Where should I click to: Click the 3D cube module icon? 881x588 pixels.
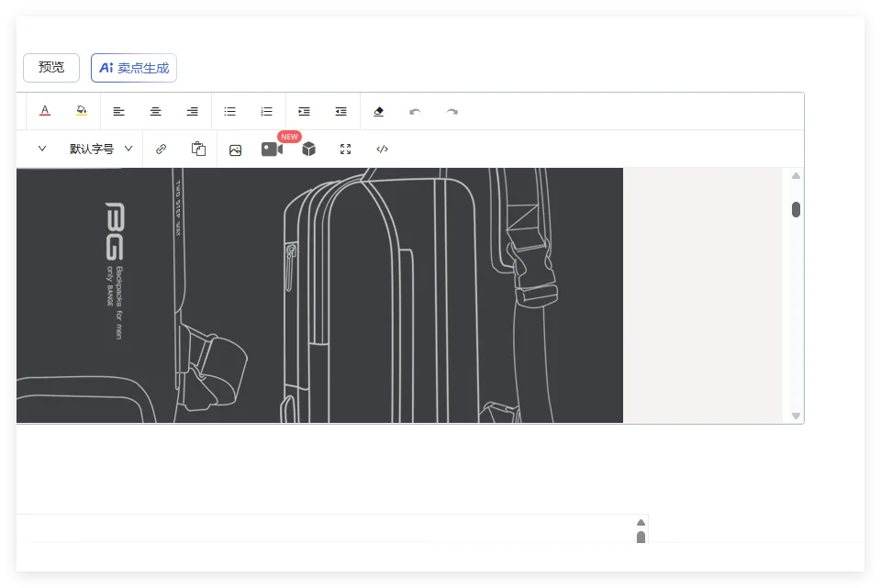point(309,149)
